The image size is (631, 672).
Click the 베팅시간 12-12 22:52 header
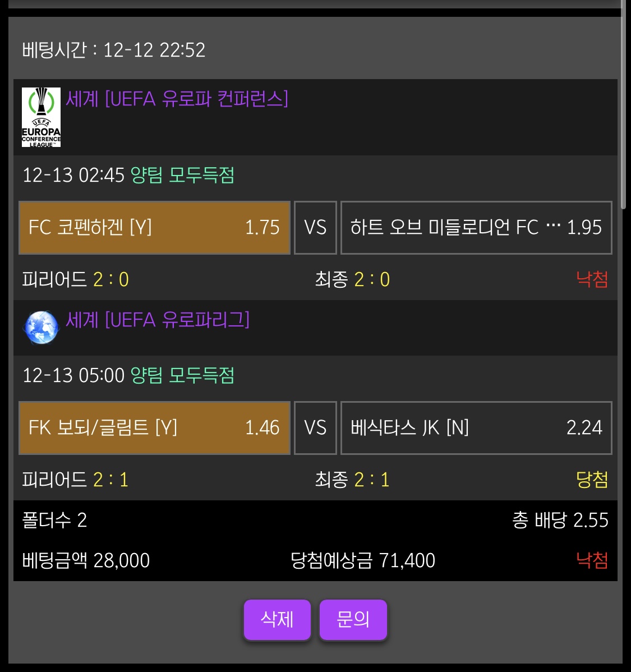tap(114, 50)
